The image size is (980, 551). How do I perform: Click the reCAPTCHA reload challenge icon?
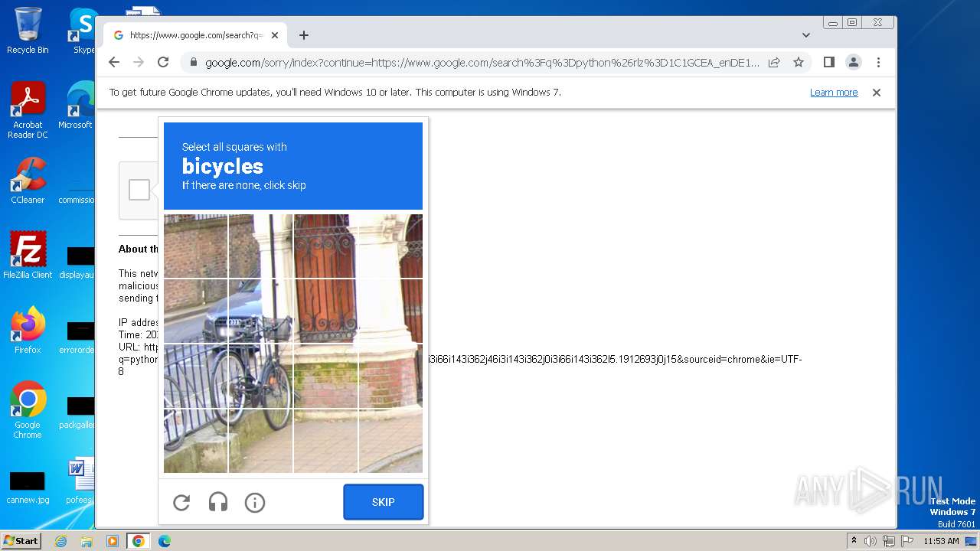pos(181,502)
